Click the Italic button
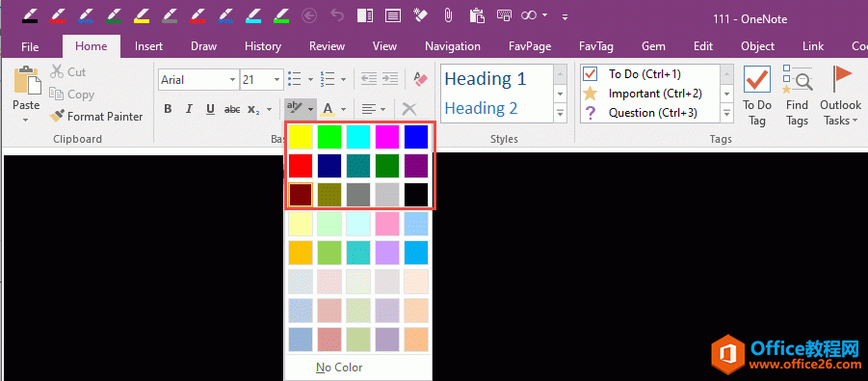The image size is (868, 381). click(x=189, y=109)
